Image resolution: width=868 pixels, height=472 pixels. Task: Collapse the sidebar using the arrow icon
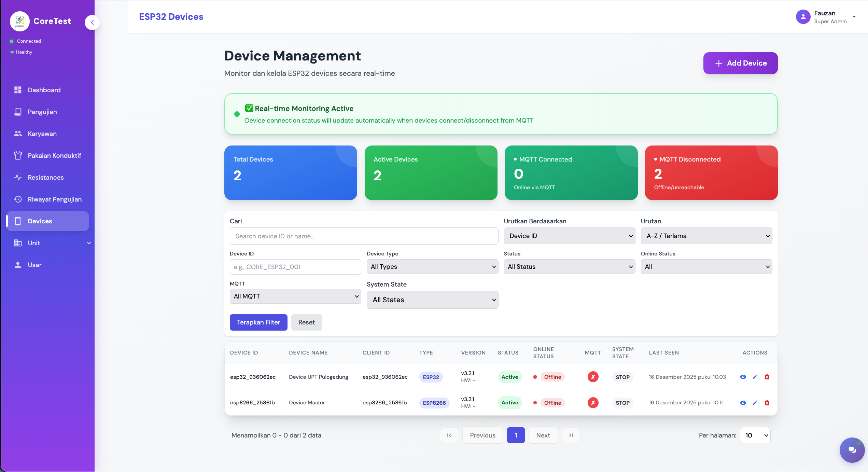92,22
